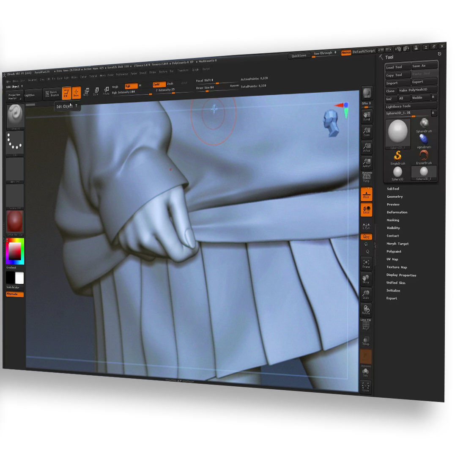The width and height of the screenshot is (463, 476).
Task: Select the Sphere3D_1 tool at bottom right
Action: pos(424,173)
